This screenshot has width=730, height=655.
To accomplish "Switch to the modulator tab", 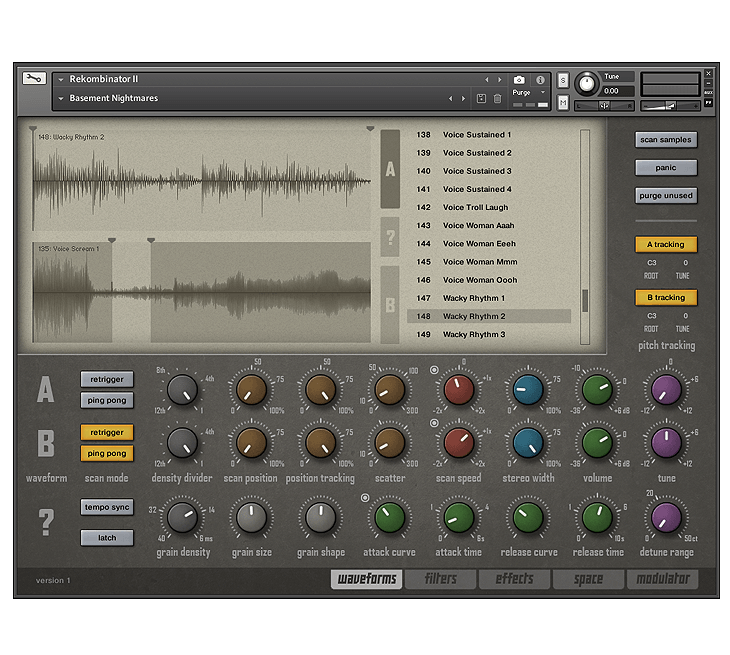I will (663, 579).
